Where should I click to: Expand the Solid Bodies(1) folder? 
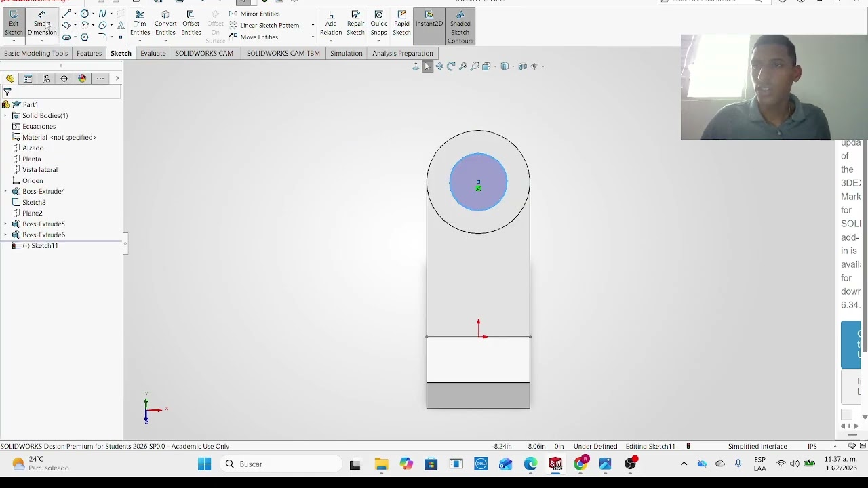[x=5, y=116]
